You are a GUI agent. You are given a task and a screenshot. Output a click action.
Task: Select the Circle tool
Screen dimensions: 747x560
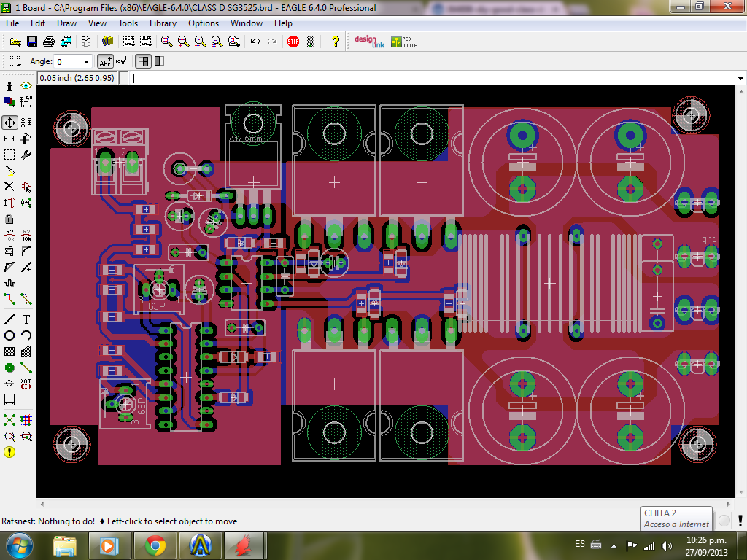click(x=9, y=335)
